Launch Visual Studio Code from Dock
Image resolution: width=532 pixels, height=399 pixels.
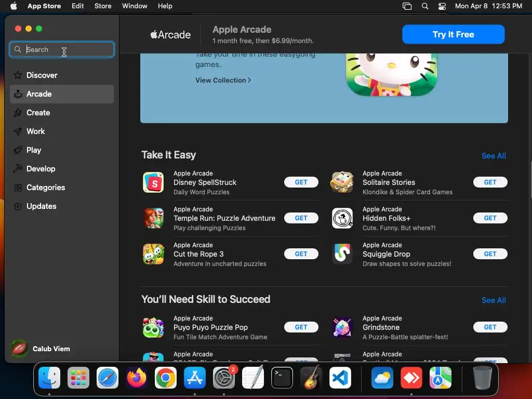coord(340,378)
